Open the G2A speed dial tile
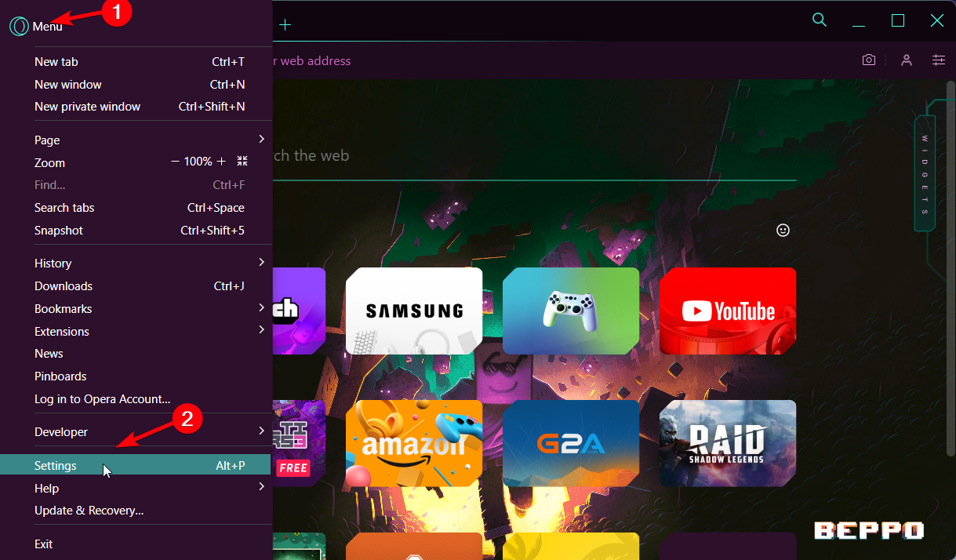Viewport: 956px width, 560px height. (571, 444)
